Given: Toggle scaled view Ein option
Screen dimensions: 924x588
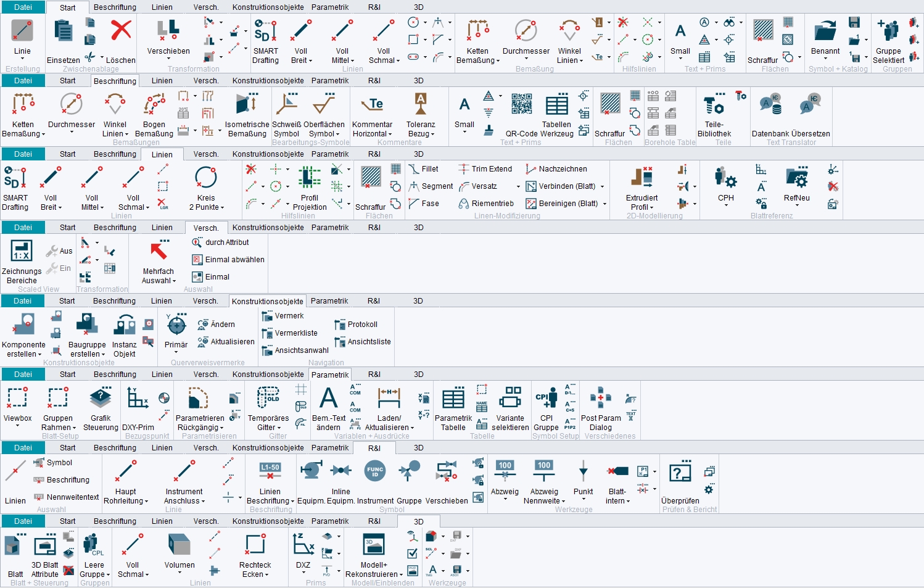Looking at the screenshot, I should [x=59, y=268].
